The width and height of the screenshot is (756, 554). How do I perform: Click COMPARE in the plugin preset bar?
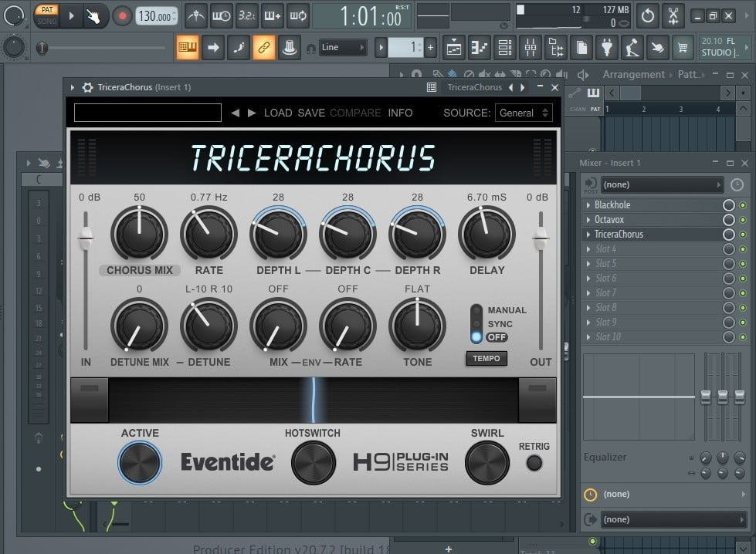coord(355,113)
